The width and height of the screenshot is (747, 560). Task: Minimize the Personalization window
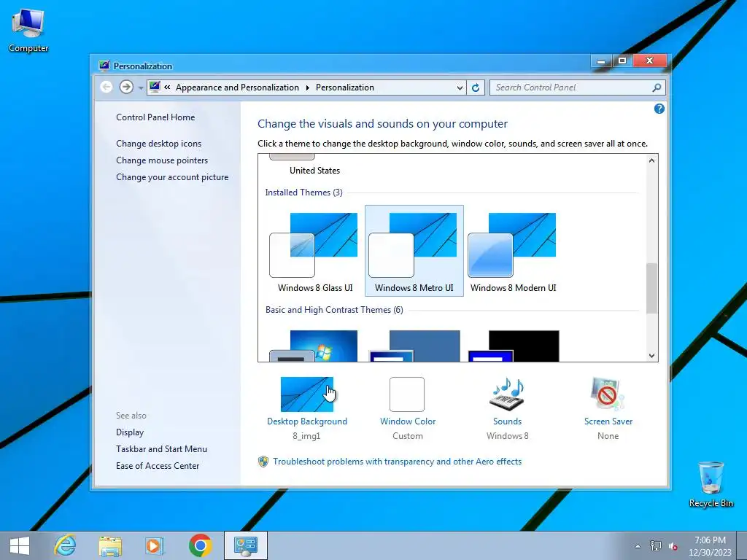601,61
